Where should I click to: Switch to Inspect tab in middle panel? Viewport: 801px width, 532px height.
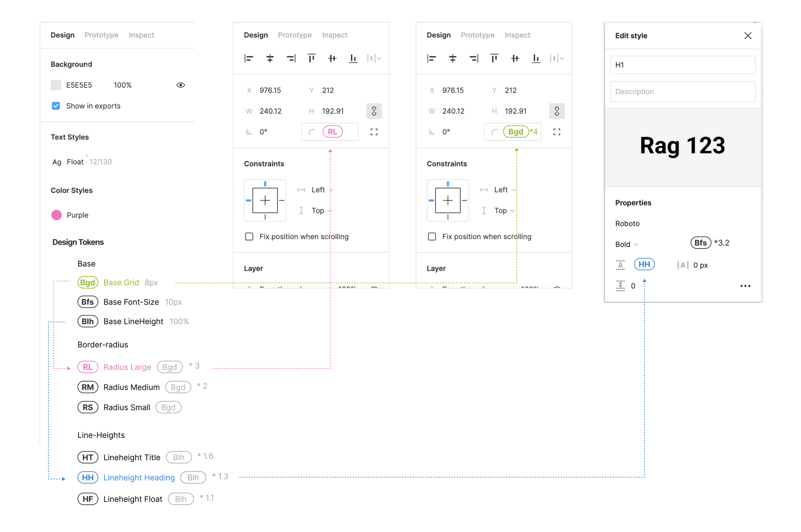click(x=334, y=35)
